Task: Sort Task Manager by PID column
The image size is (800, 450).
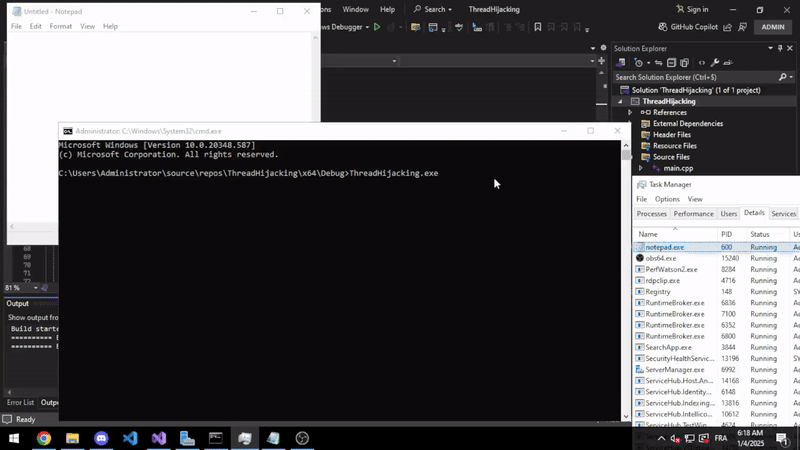Action: [732, 234]
